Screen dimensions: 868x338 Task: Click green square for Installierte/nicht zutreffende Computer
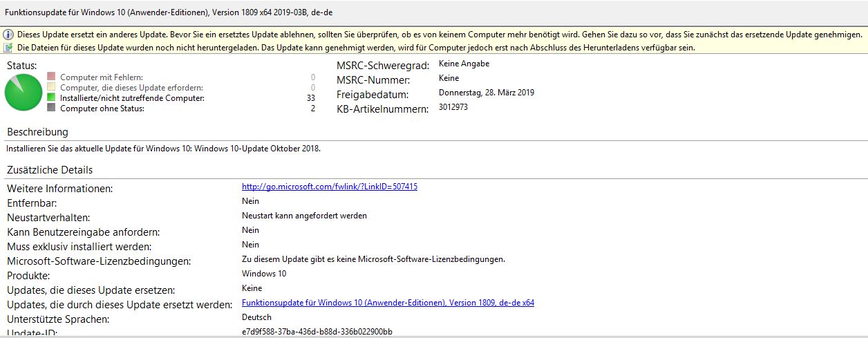pos(51,97)
